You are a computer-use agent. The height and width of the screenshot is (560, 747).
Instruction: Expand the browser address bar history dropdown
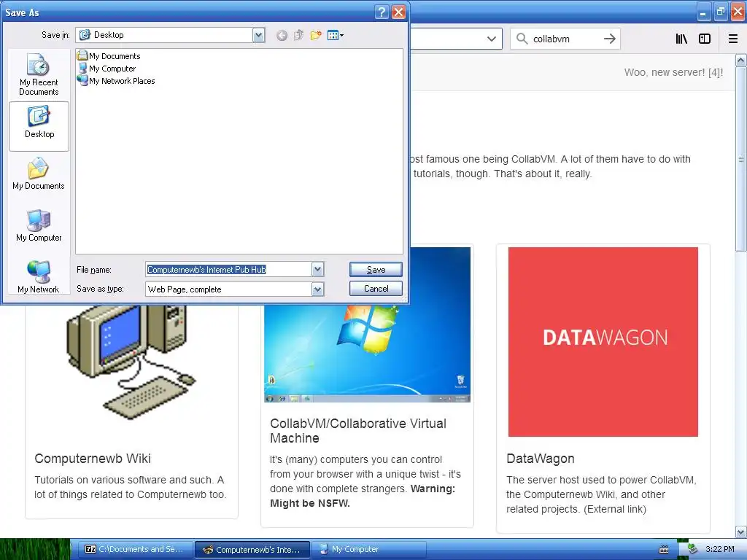click(491, 39)
